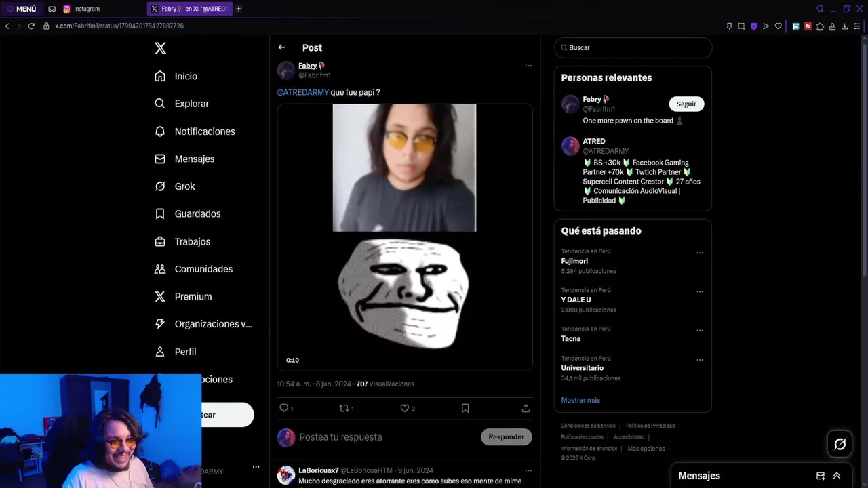Open LaBoricuax7's profile name
This screenshot has height=488, width=868.
(x=319, y=470)
